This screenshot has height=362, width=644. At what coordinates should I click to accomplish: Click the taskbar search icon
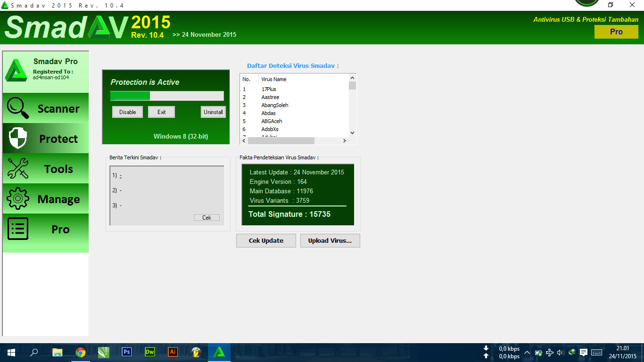34,353
